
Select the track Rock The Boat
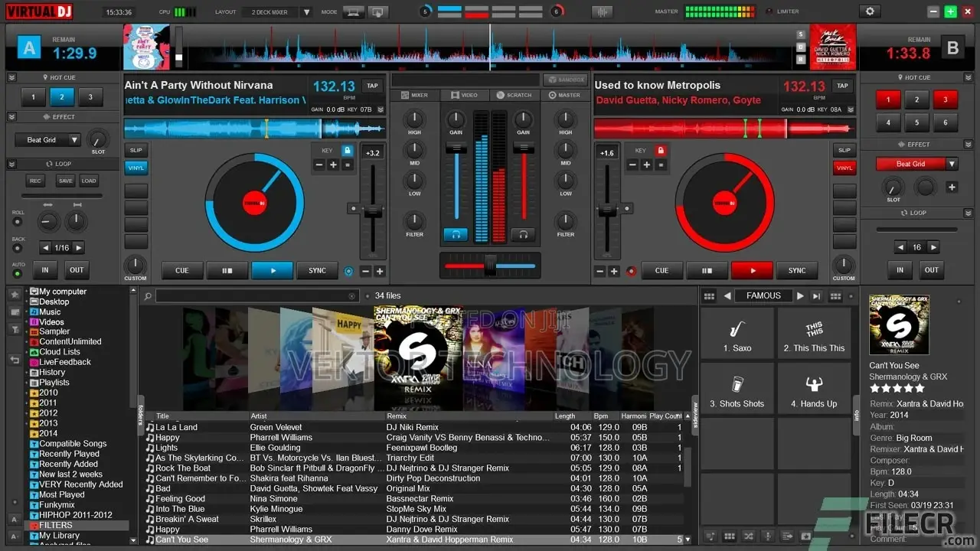point(414,468)
